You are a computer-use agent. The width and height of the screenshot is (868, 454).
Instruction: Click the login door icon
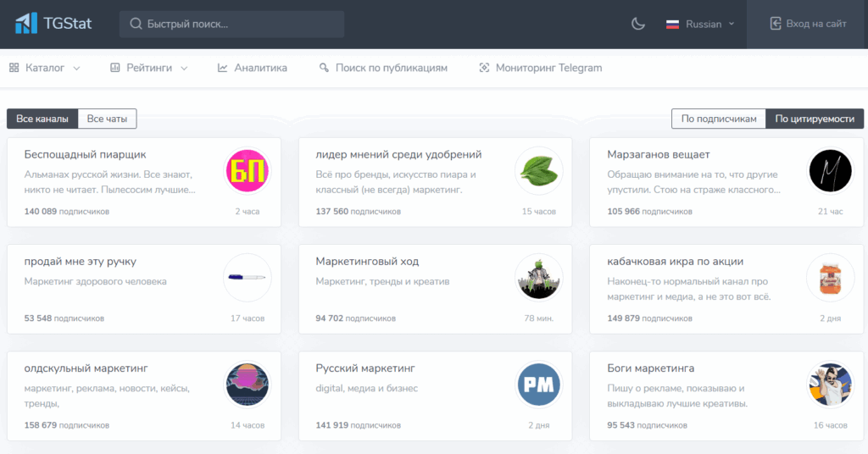coord(776,23)
